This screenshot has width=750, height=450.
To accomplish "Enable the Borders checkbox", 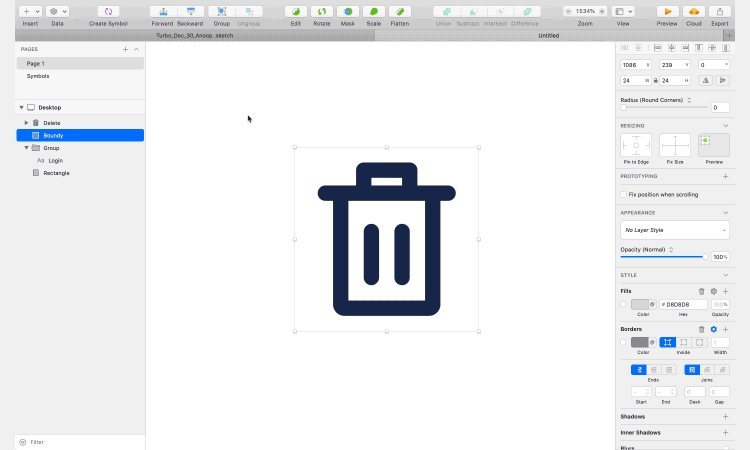I will click(x=623, y=342).
